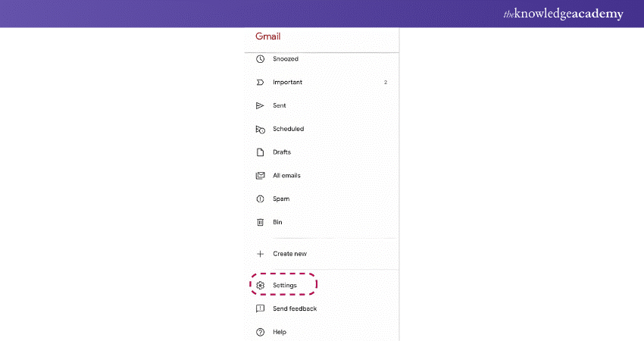The width and height of the screenshot is (644, 341).
Task: Open the Drafts folder
Action: (x=282, y=152)
